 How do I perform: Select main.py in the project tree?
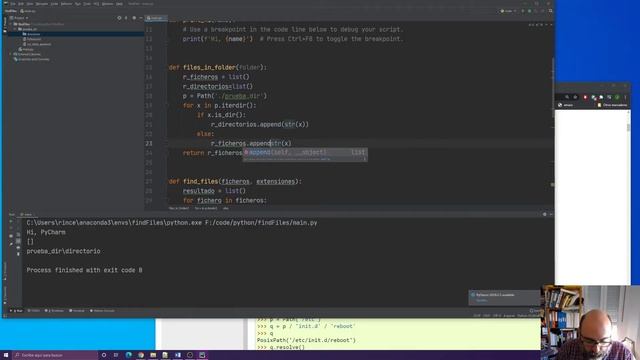click(26, 49)
